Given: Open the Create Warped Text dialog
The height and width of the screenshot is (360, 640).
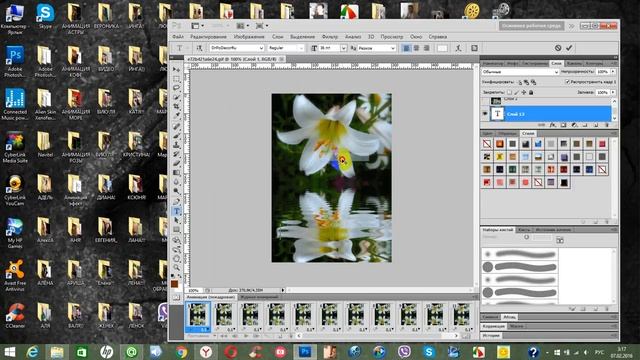Looking at the screenshot, I should 458,48.
